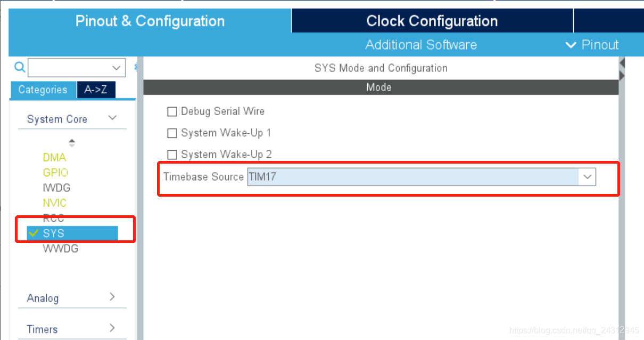The width and height of the screenshot is (644, 340).
Task: Check the System Wake-Up 2 option
Action: click(x=172, y=155)
